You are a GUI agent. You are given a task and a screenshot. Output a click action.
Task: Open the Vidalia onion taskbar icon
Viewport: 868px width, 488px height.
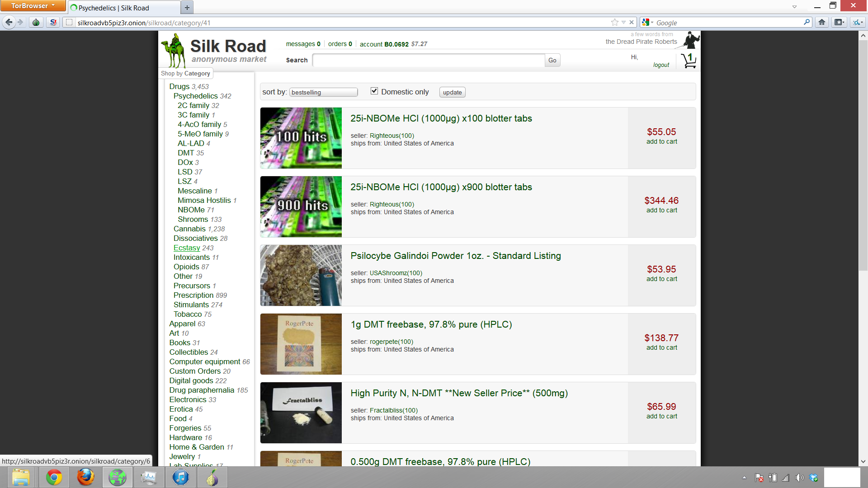point(212,477)
